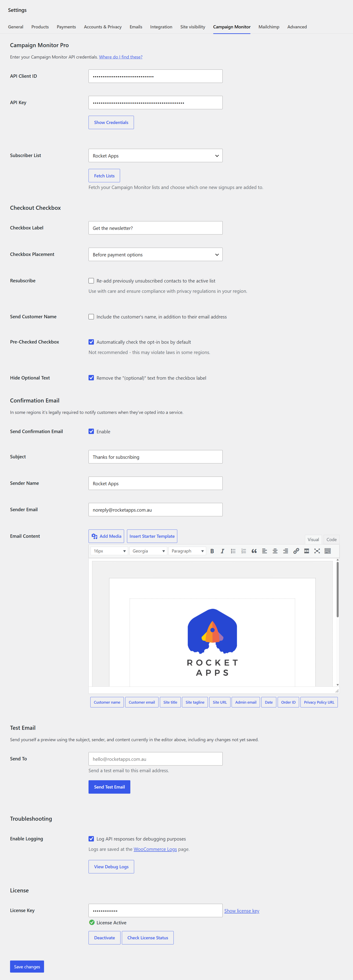
Task: Insert Site title placeholder tag
Action: pos(170,702)
